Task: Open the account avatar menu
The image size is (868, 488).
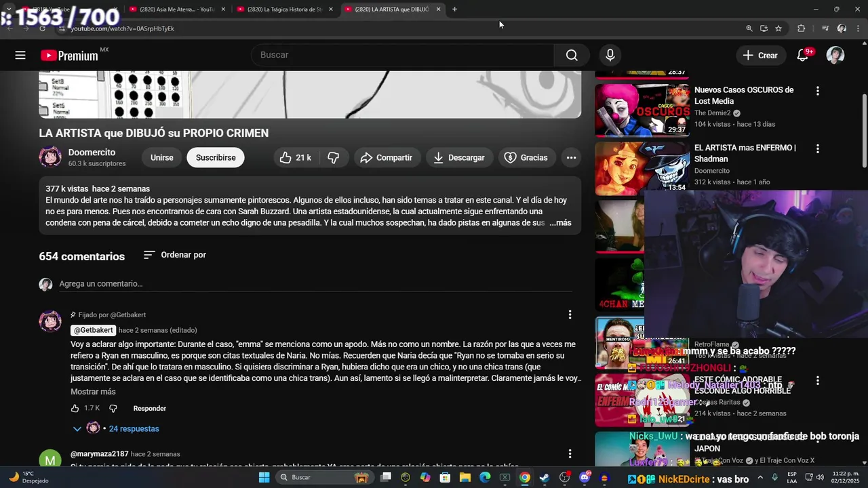Action: point(835,56)
